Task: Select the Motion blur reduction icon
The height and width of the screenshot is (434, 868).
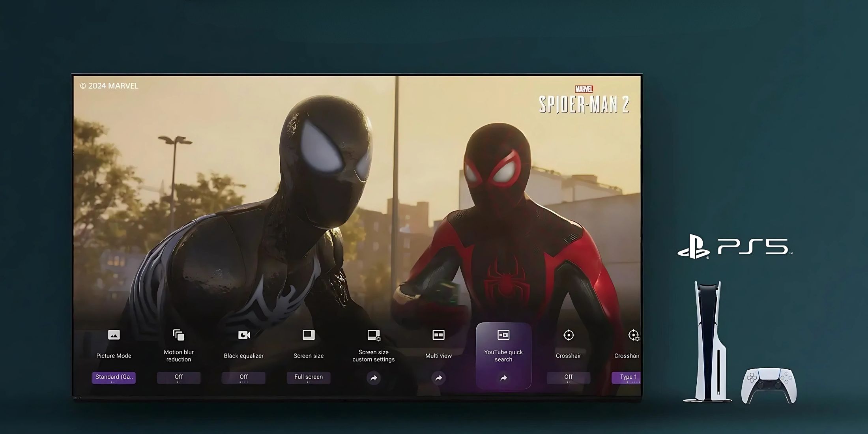Action: pos(179,335)
